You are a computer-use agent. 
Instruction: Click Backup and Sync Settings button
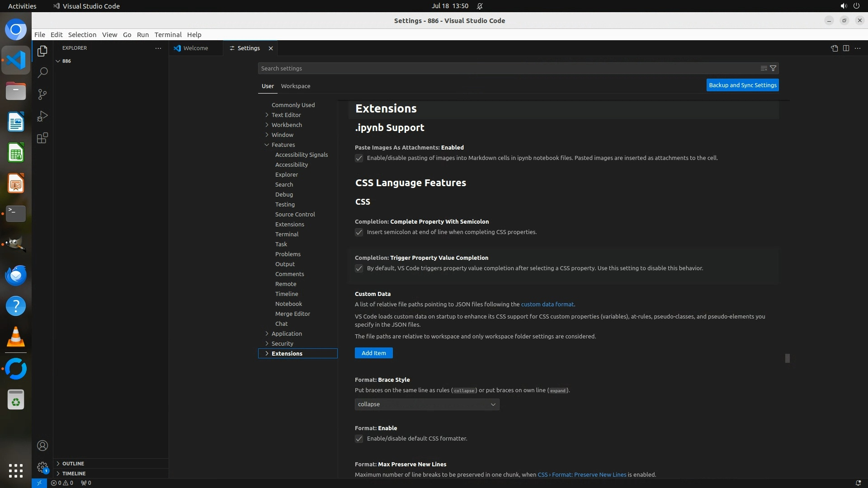click(742, 85)
